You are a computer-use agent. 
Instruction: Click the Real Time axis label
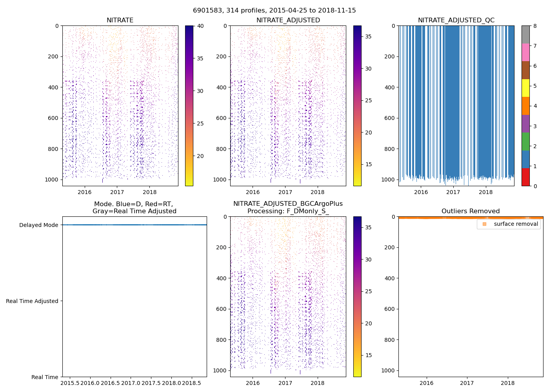(45, 377)
